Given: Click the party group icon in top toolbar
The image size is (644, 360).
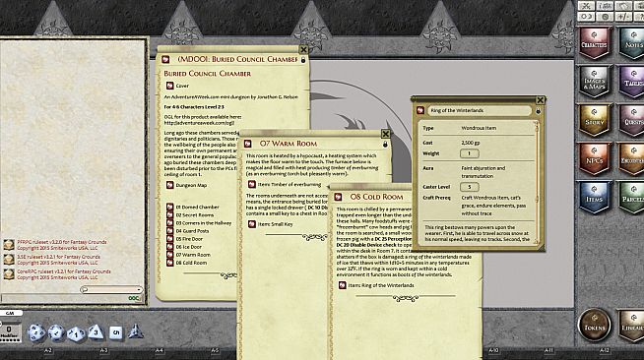Looking at the screenshot, I should click(605, 6).
